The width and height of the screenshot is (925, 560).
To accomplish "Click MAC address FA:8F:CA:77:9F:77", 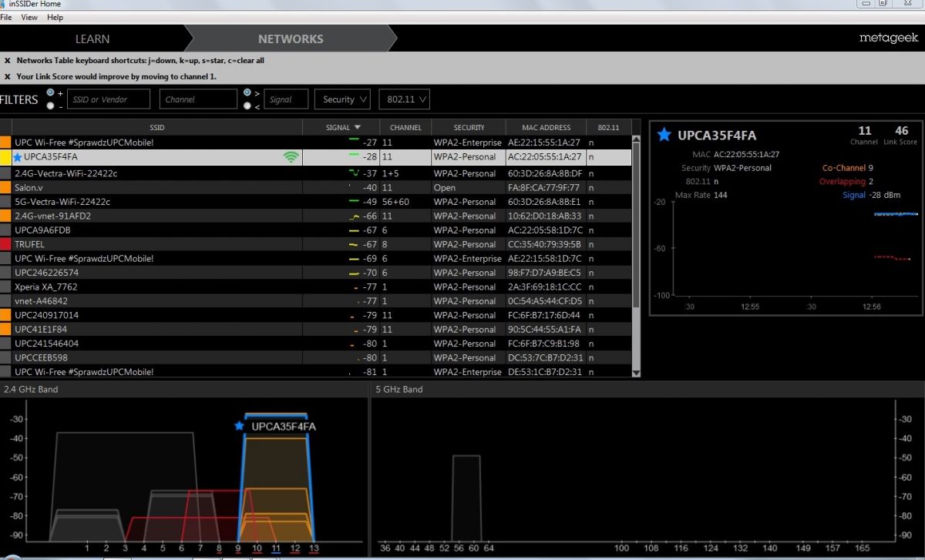I will pyautogui.click(x=544, y=187).
